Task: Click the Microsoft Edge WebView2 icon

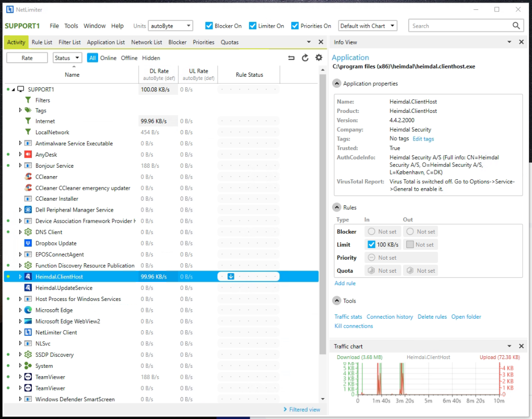Action: pyautogui.click(x=28, y=321)
